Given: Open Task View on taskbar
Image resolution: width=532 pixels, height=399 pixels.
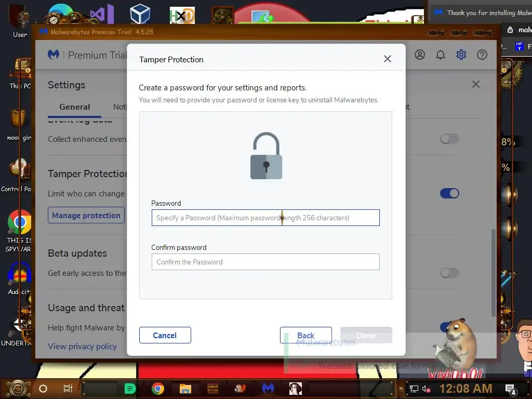Looking at the screenshot, I should pos(68,389).
